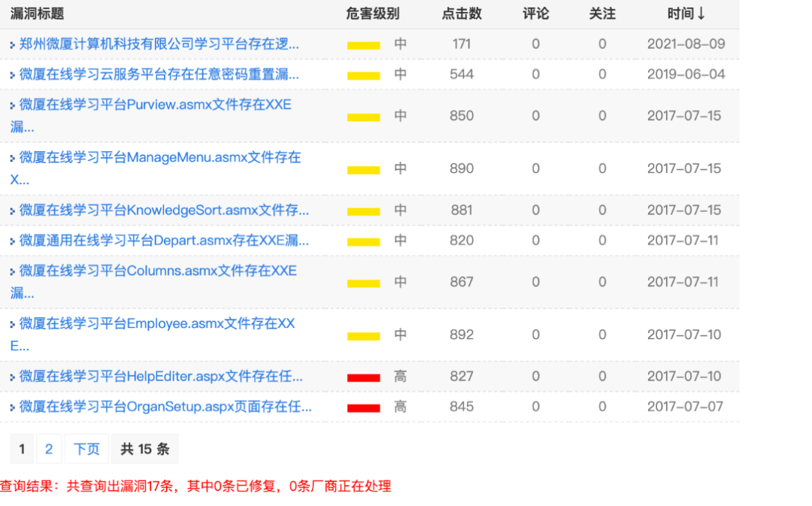The image size is (812, 506).
Task: Expand the Columns.asmx row marker
Action: pyautogui.click(x=11, y=271)
